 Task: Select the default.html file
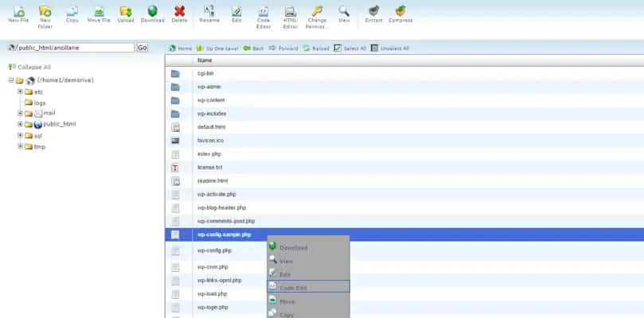[x=404, y=126]
